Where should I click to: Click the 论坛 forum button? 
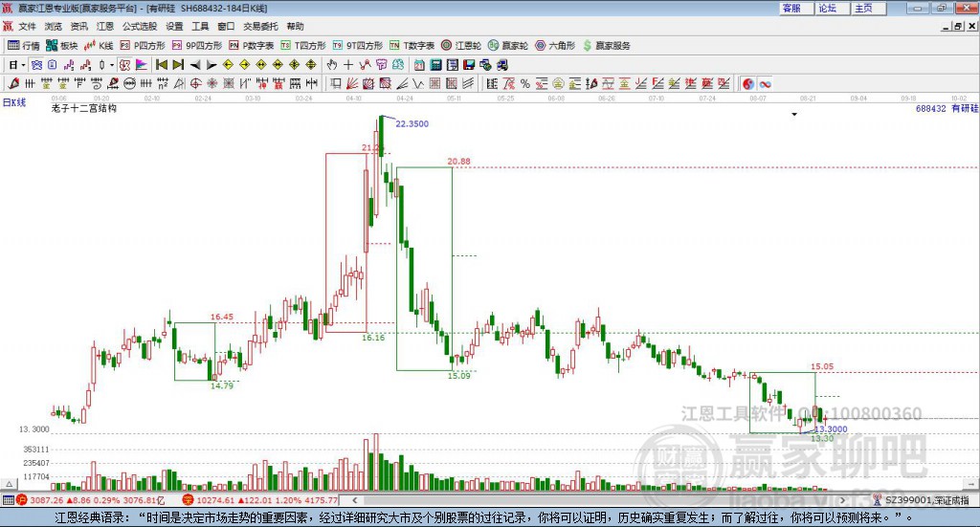828,8
